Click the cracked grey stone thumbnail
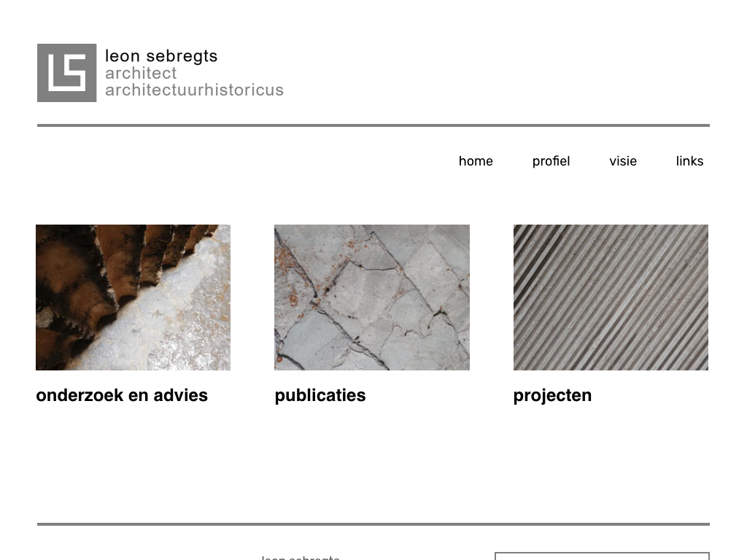Viewport: 747px width, 560px height. click(372, 297)
